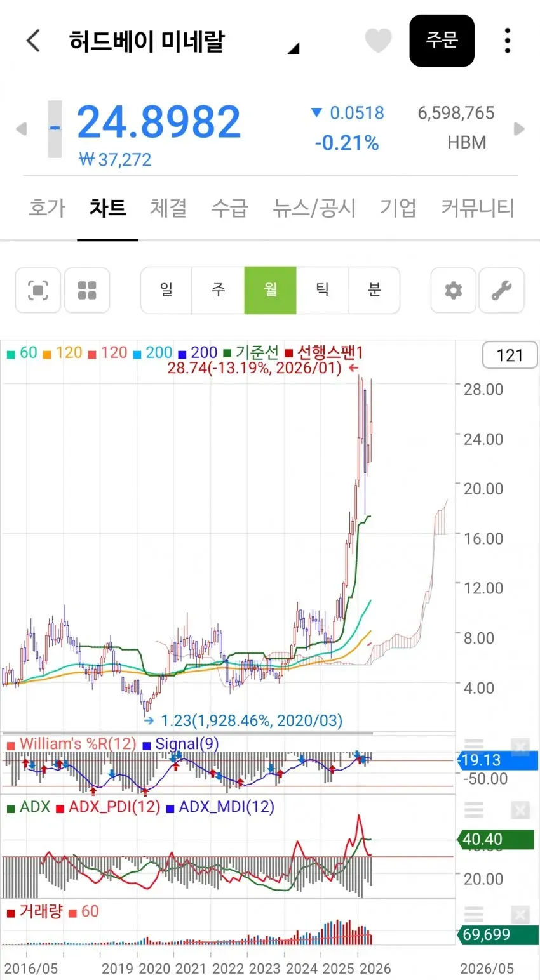Tap the William's %R(12) indicator label
This screenshot has width=540, height=980.
71,744
